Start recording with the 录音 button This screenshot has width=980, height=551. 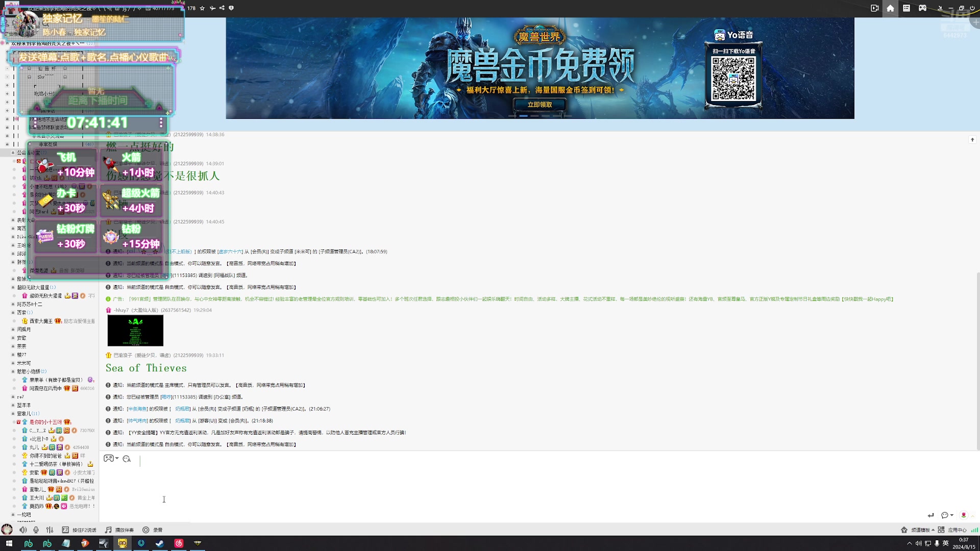pos(153,530)
